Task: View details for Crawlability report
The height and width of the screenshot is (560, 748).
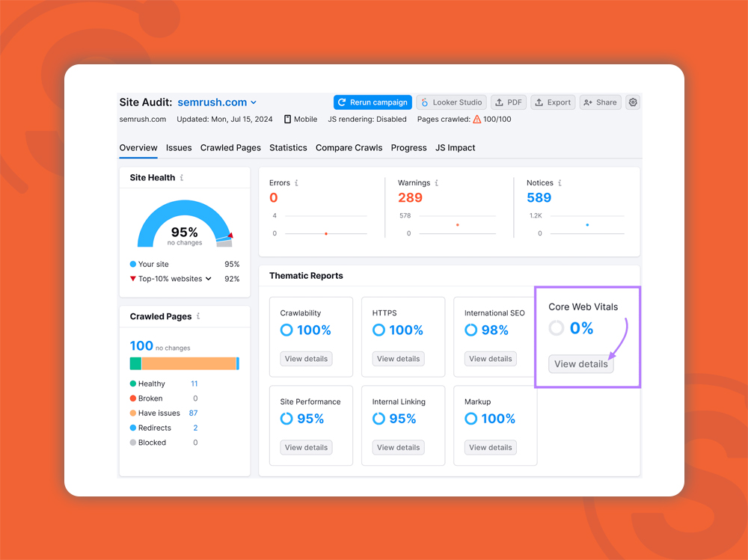Action: 306,359
